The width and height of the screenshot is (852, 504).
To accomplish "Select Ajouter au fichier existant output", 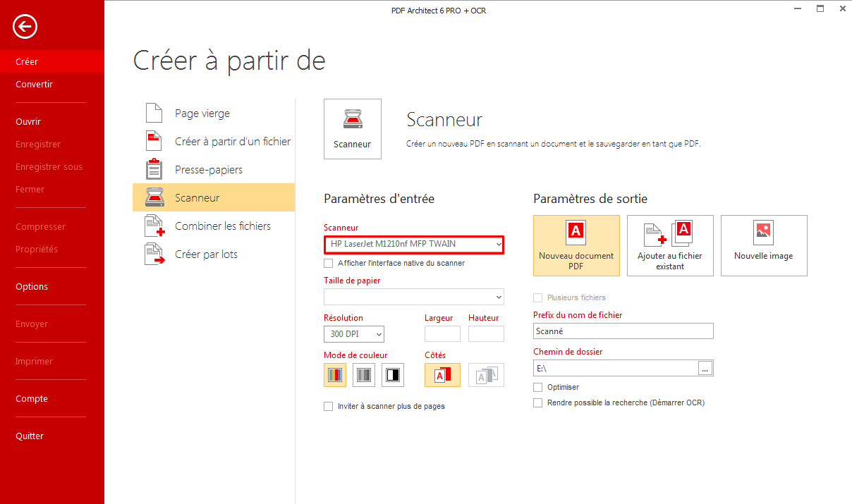I will [670, 245].
